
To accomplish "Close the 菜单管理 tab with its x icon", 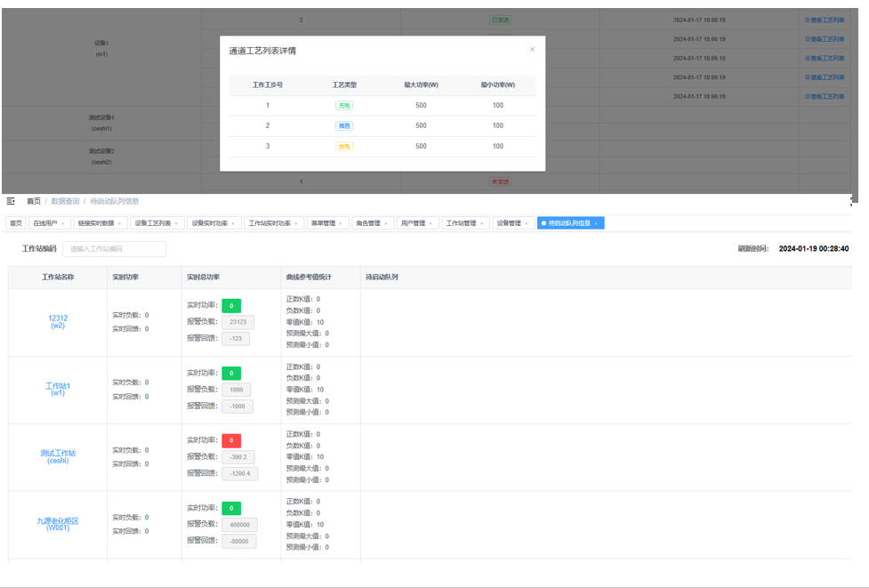I will [341, 223].
